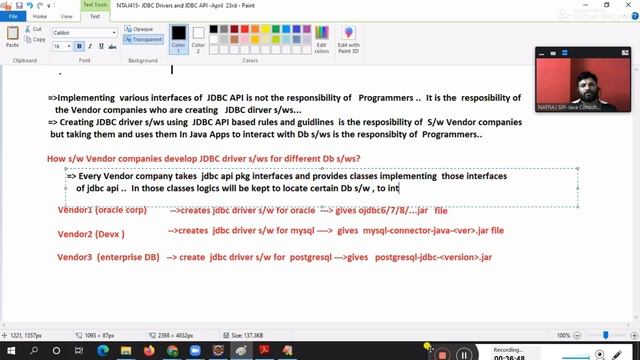Toggle strikethrough formatting
This screenshot has width=640, height=360.
[x=112, y=47]
